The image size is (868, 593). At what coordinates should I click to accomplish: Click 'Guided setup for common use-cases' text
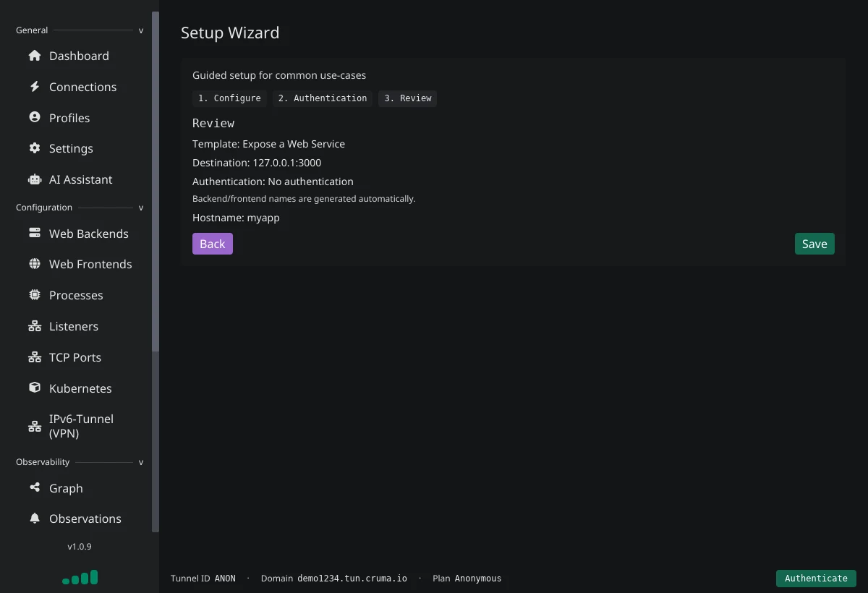pos(279,75)
